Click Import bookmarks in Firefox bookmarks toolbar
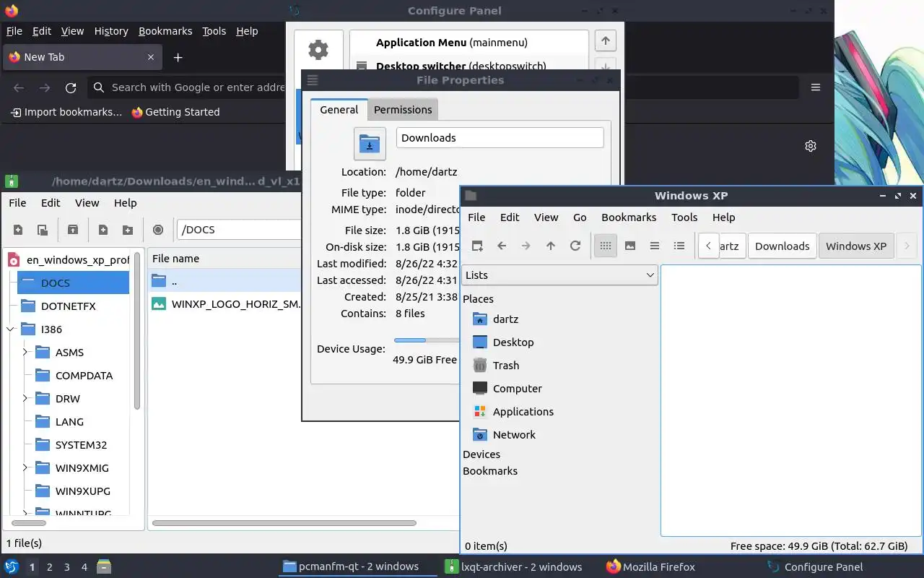Viewport: 924px width, 578px height. (x=66, y=112)
